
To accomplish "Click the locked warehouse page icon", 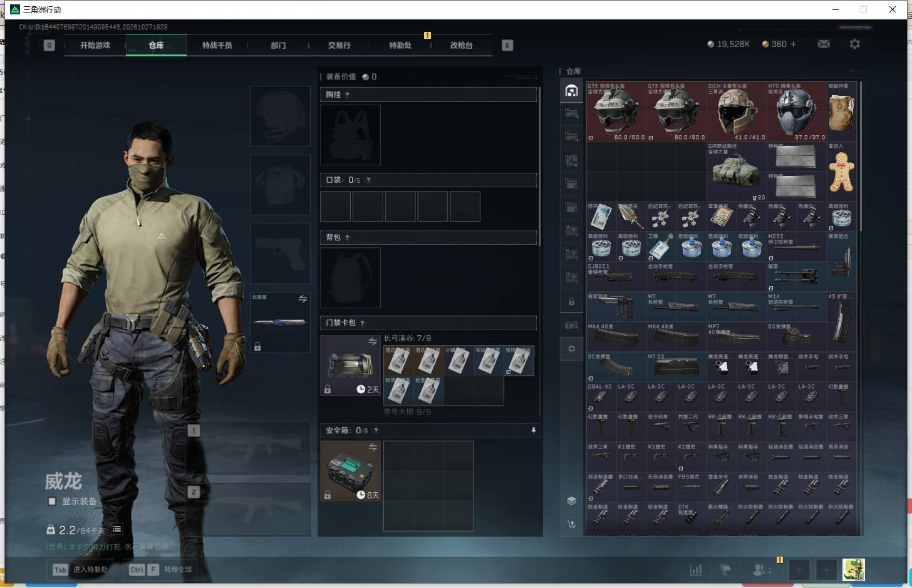I will tap(571, 302).
